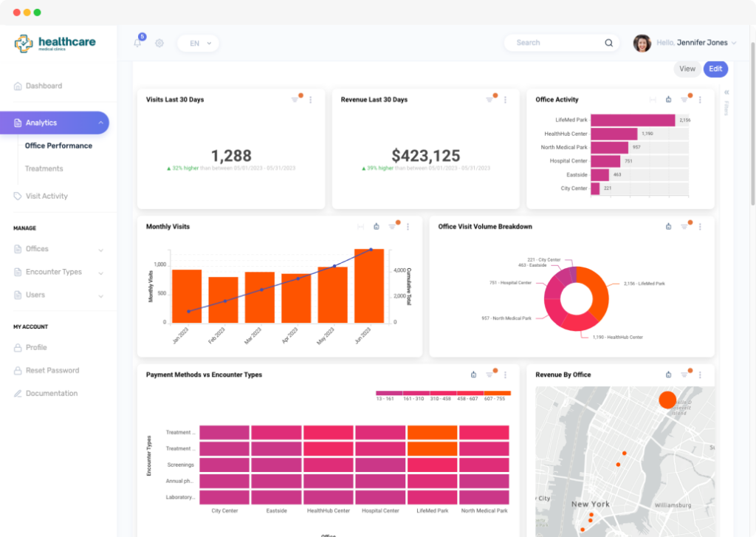Open filter icon on Visits Last 30 Days

pyautogui.click(x=295, y=100)
